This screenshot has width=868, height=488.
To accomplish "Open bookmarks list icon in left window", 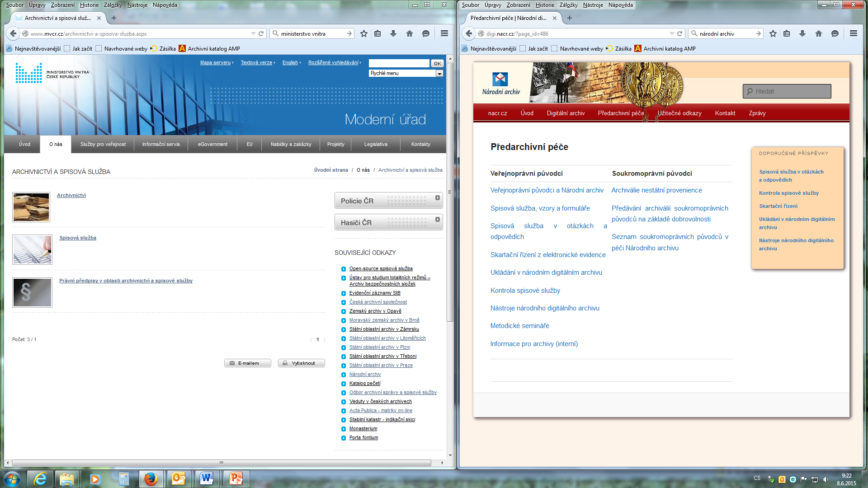I will 377,33.
